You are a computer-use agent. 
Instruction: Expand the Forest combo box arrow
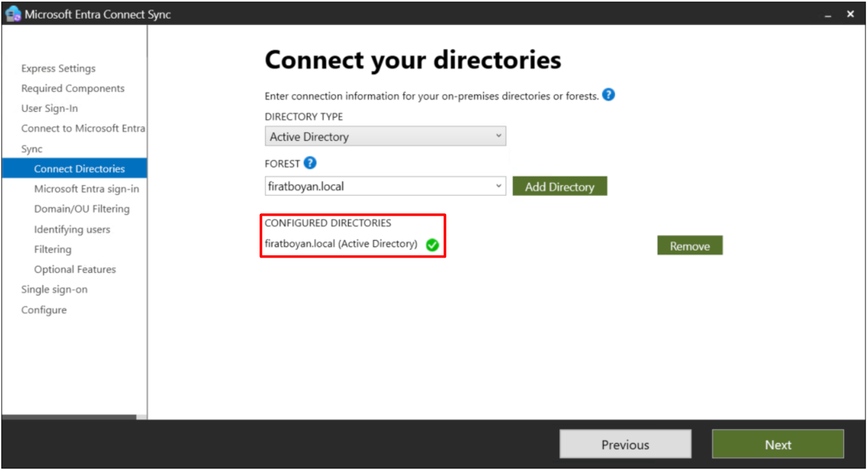click(499, 186)
